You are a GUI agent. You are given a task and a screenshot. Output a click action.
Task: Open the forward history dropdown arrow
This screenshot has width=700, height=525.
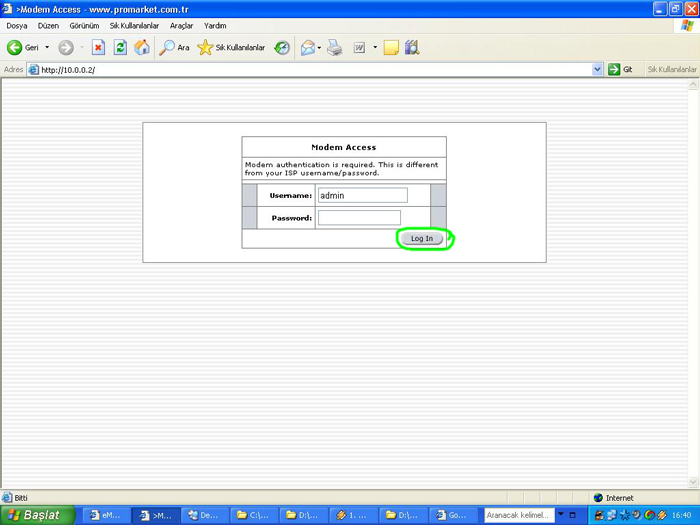tap(82, 47)
